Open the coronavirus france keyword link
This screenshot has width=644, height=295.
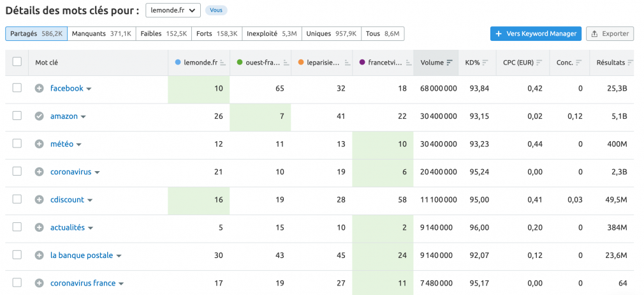pos(83,283)
